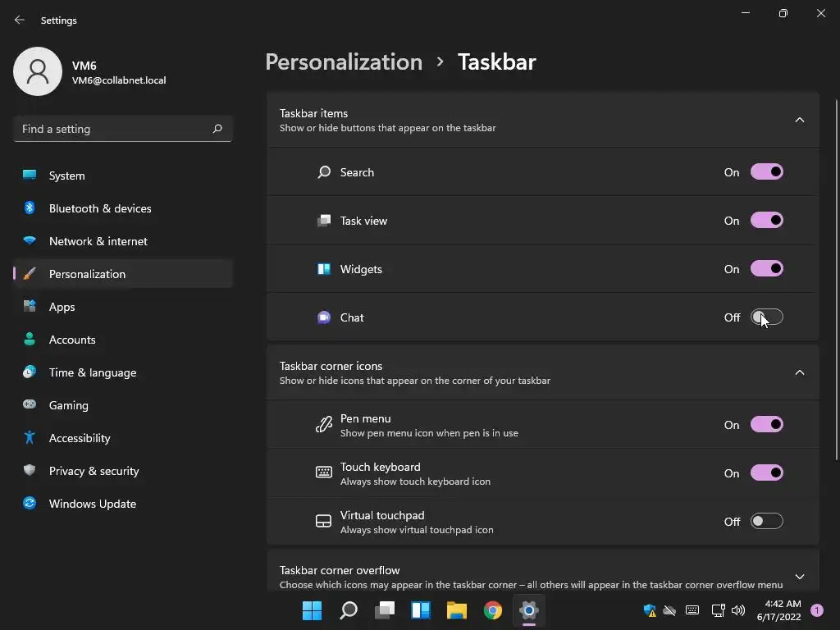The height and width of the screenshot is (630, 840).
Task: Collapse the Taskbar corner icons chevron
Action: click(x=799, y=373)
